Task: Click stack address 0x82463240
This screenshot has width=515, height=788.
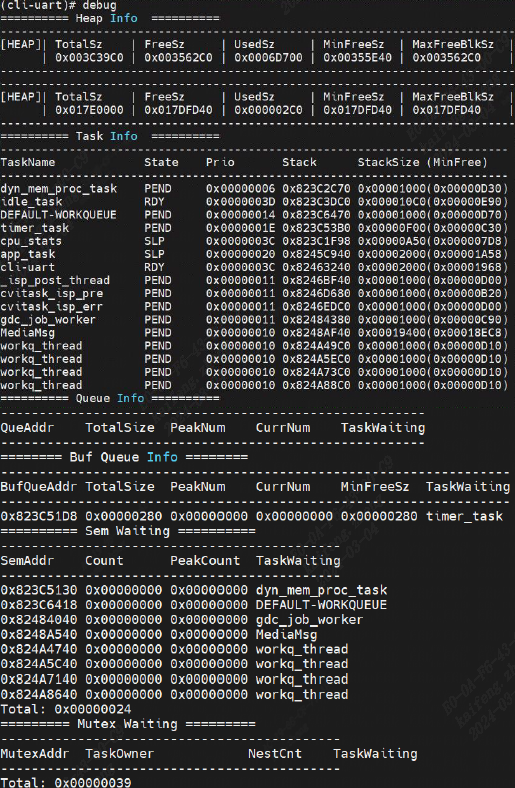Action: point(316,267)
